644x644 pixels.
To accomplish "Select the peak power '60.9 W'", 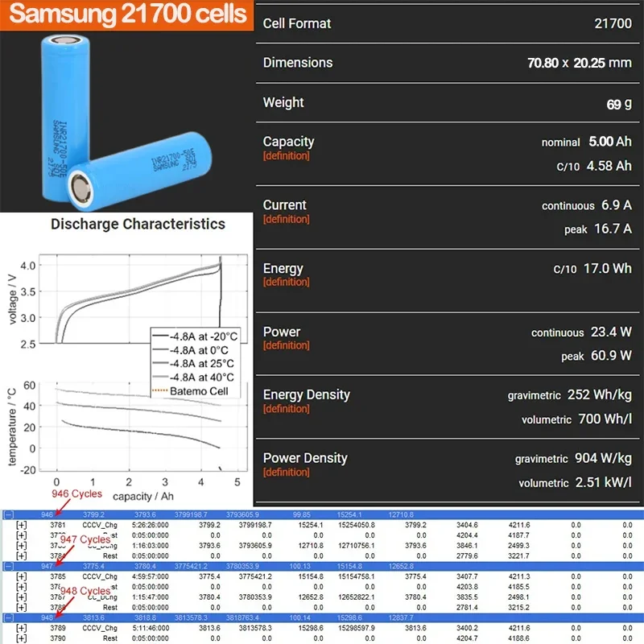I will pyautogui.click(x=611, y=356).
